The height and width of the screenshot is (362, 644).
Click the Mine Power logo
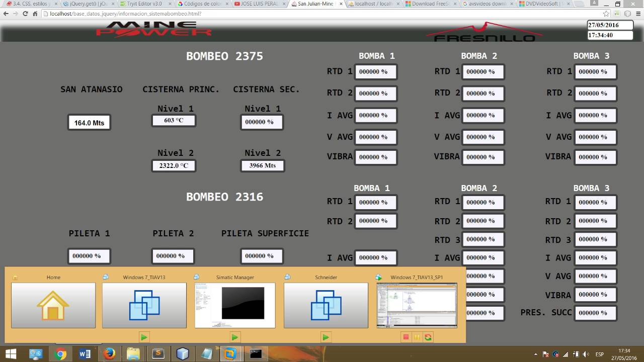[x=153, y=29]
